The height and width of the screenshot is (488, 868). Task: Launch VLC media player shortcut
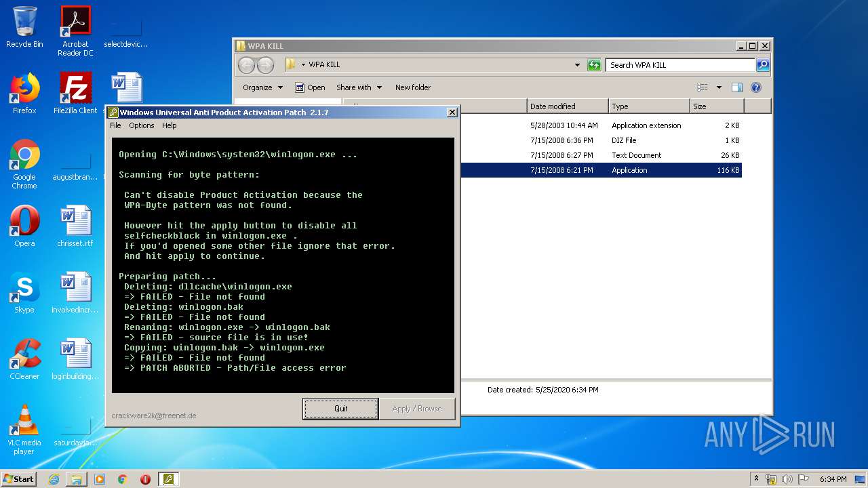(x=24, y=430)
